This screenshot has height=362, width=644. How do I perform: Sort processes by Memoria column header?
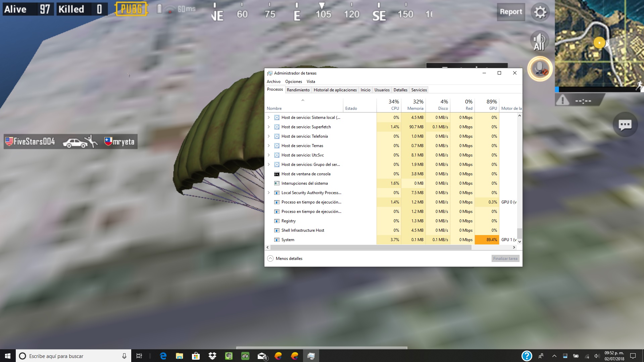coord(413,105)
